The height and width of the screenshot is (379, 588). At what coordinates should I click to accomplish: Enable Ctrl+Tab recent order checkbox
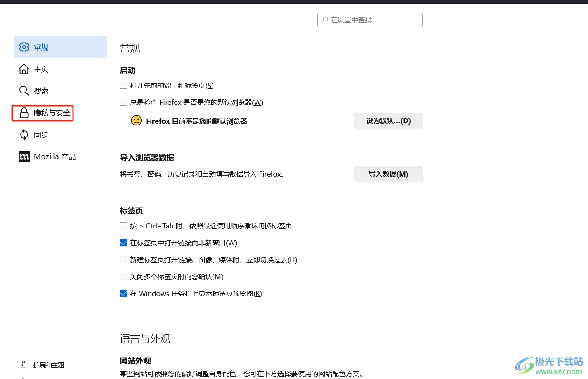pos(124,226)
